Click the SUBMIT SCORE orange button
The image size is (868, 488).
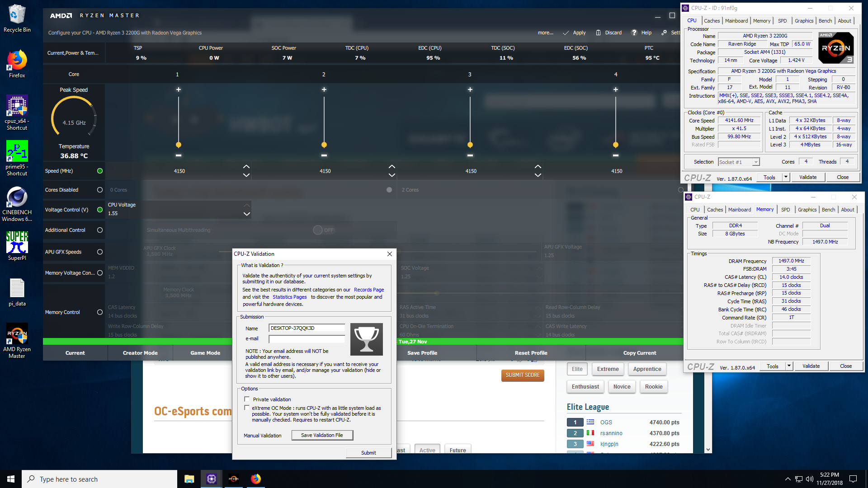point(523,375)
